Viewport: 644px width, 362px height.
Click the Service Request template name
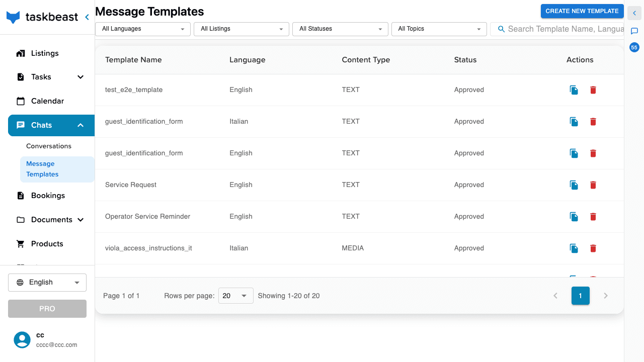click(131, 185)
